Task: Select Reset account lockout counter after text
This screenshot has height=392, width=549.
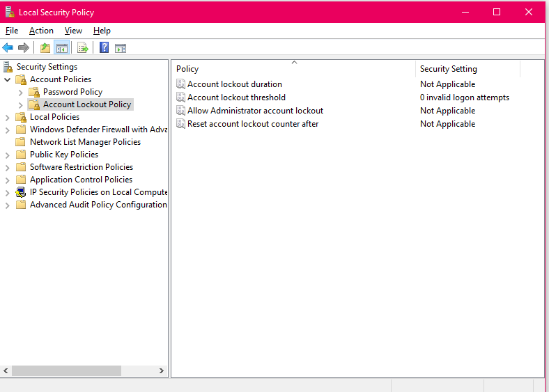Action: pyautogui.click(x=253, y=124)
